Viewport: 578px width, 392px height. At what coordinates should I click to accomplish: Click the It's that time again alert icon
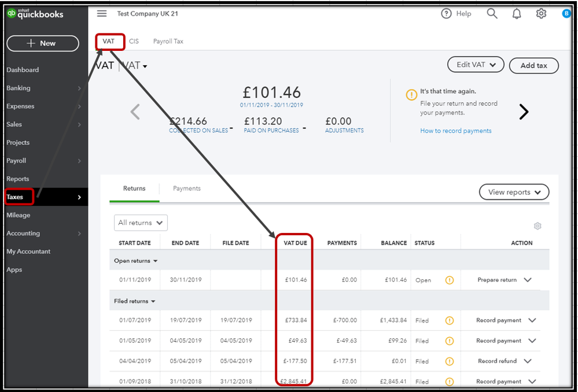pyautogui.click(x=411, y=95)
